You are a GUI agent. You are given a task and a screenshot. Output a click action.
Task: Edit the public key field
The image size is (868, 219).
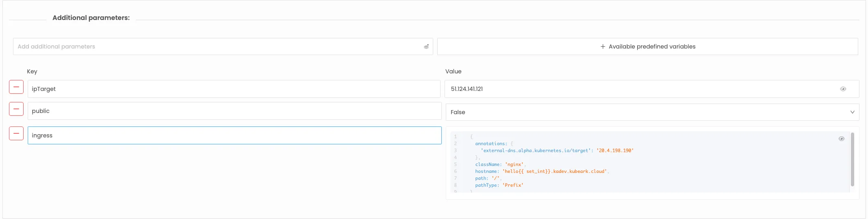point(235,111)
